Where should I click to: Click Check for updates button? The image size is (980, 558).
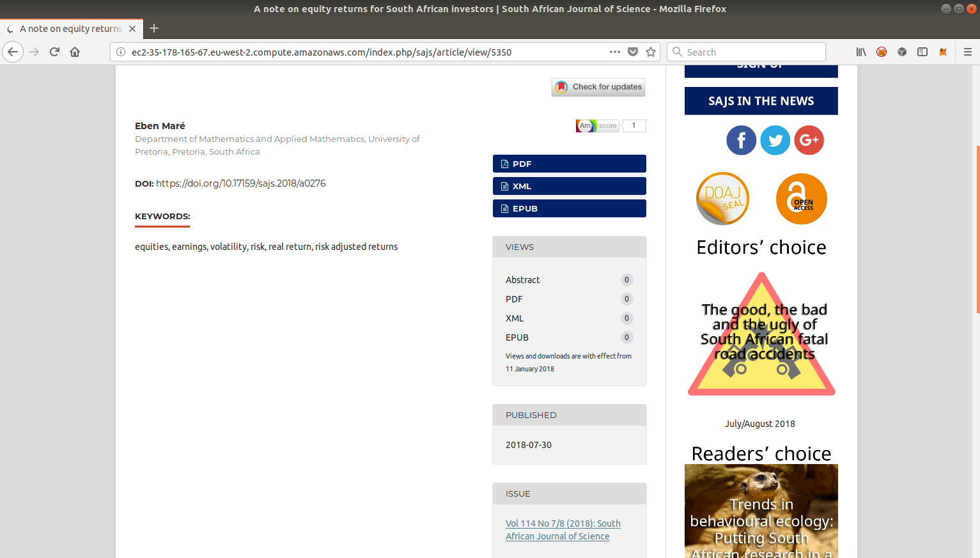point(598,87)
